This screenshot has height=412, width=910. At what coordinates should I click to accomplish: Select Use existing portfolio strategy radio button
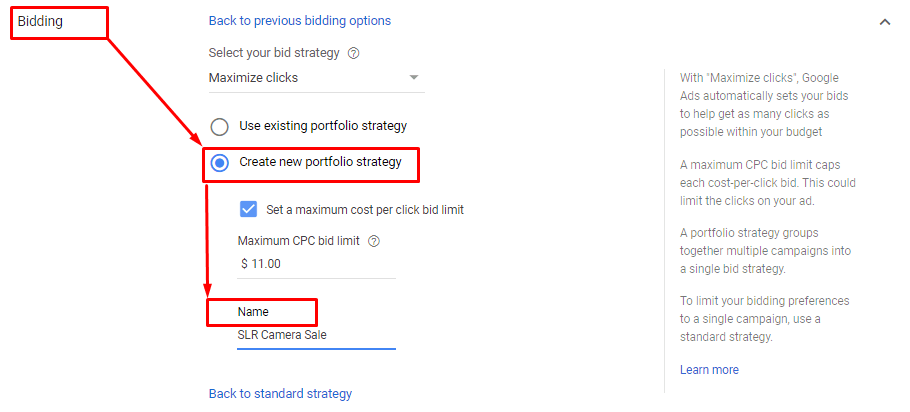pos(219,127)
